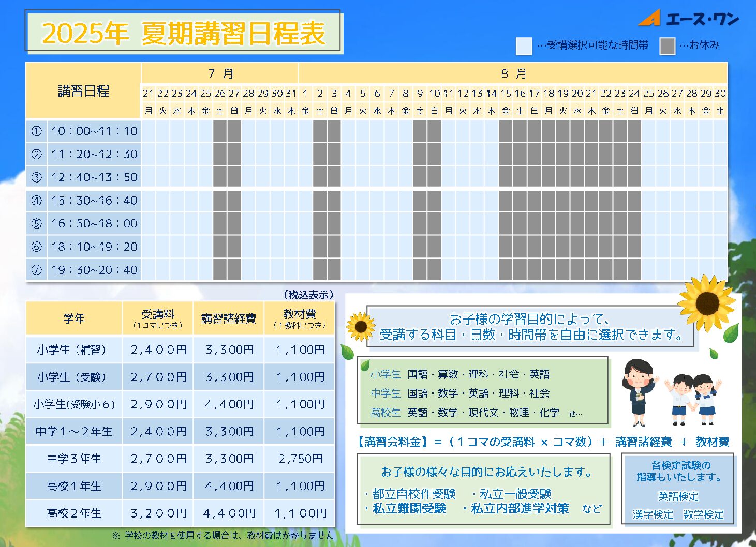This screenshot has width=756, height=547.
Task: Click the 3,200円 fee for 高校2年生
Action: coord(158,513)
